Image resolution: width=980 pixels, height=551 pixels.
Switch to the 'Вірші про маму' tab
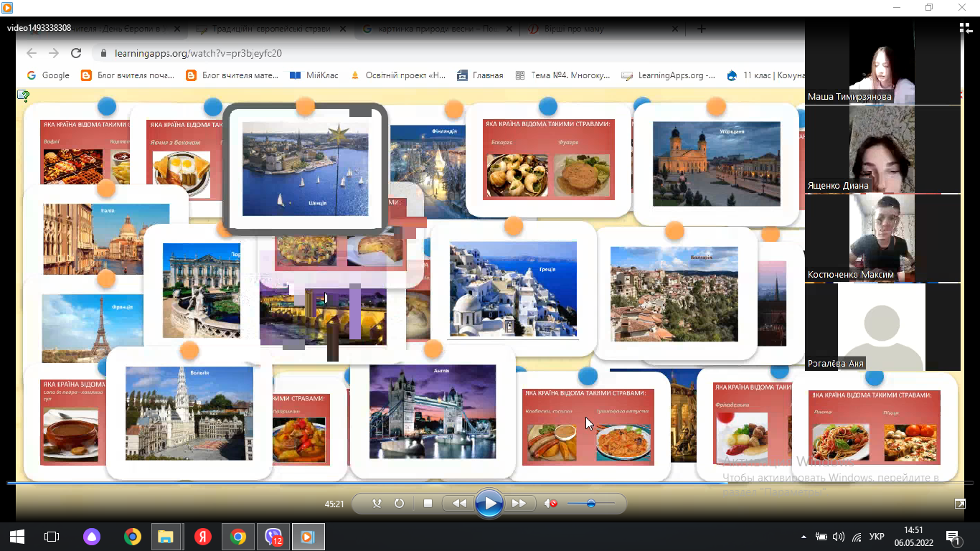point(601,29)
